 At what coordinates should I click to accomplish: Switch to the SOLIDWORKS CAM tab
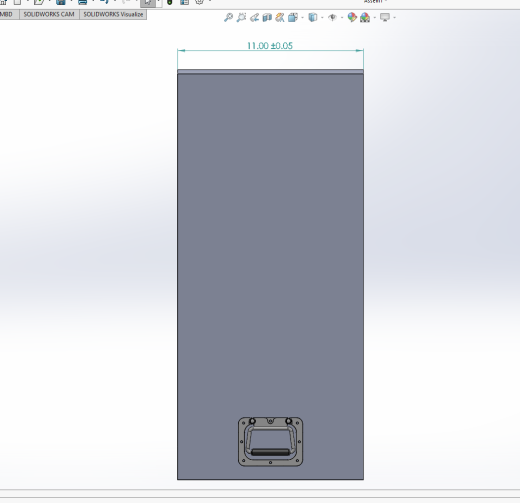coord(49,14)
